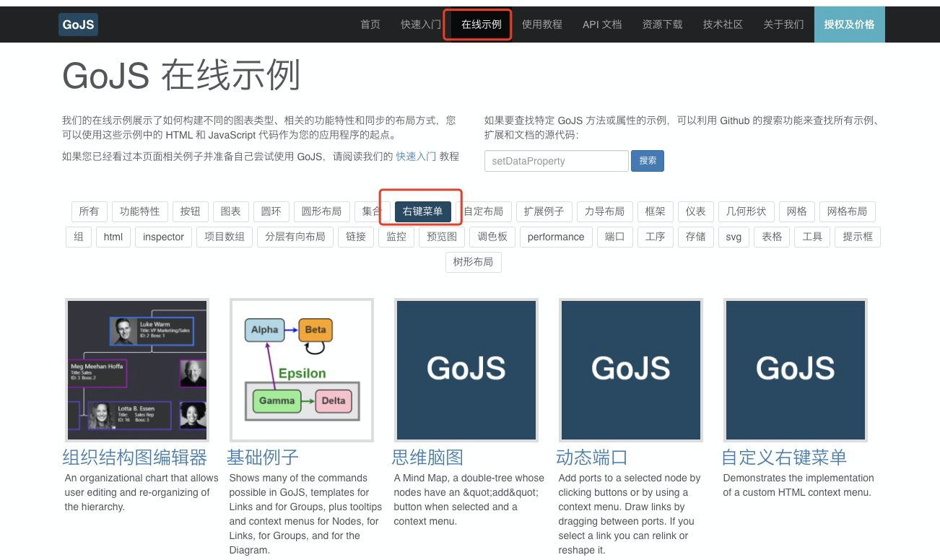This screenshot has height=560, width=940.
Task: Activate the performance filter tag
Action: [555, 237]
